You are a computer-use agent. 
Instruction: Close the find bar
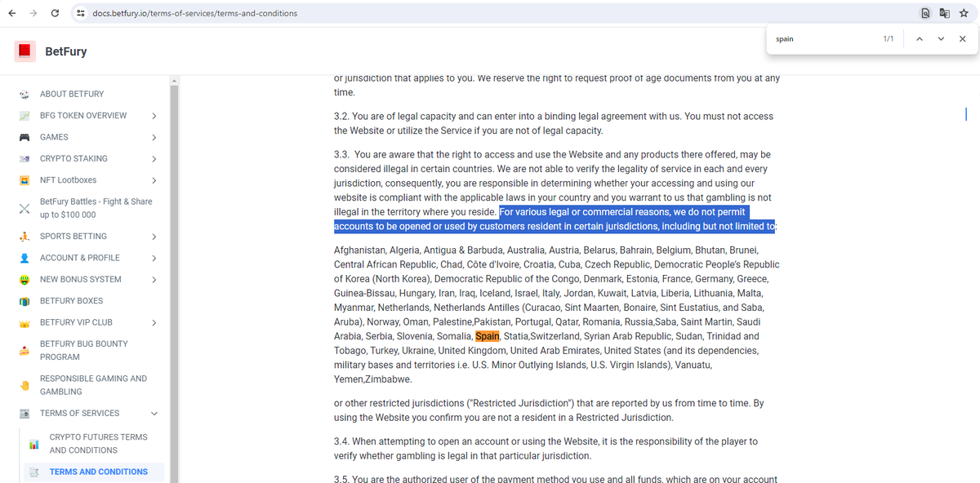click(962, 39)
